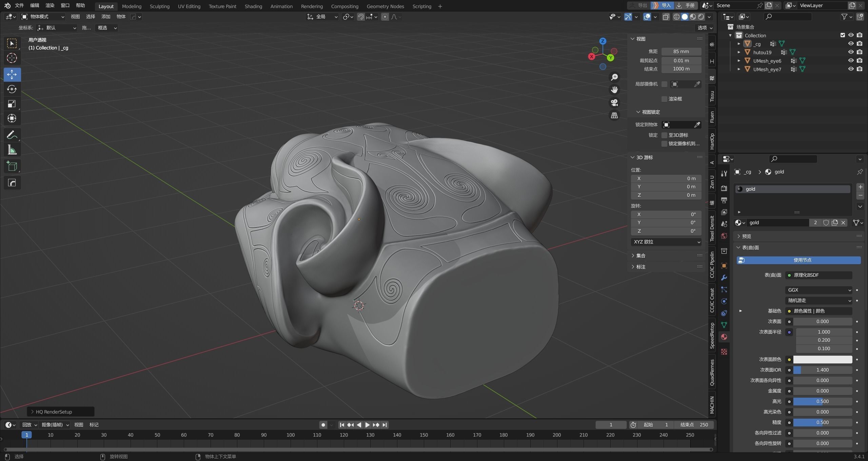Hide hutou19 object in viewport
The width and height of the screenshot is (868, 461).
(x=851, y=52)
